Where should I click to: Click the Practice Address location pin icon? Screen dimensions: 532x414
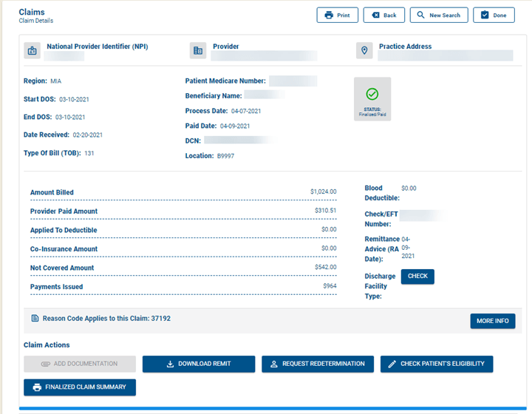point(364,51)
